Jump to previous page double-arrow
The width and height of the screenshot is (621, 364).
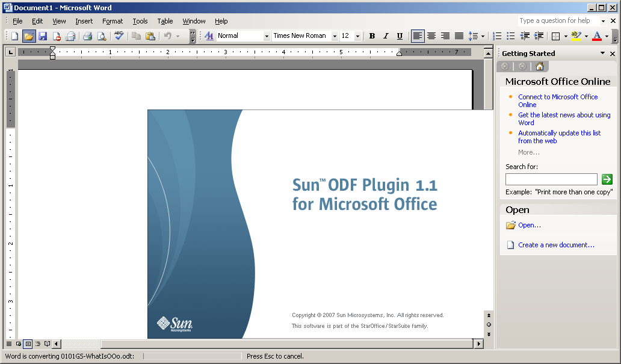pos(489,315)
